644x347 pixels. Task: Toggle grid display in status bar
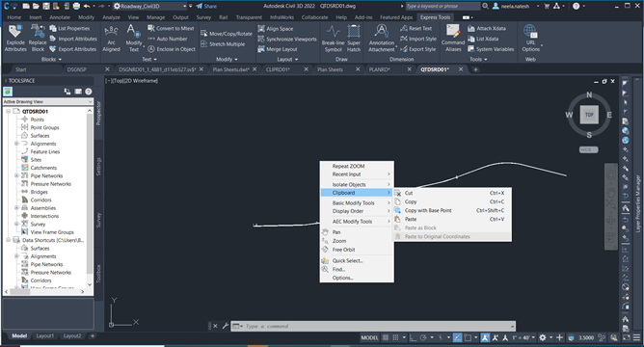point(386,337)
